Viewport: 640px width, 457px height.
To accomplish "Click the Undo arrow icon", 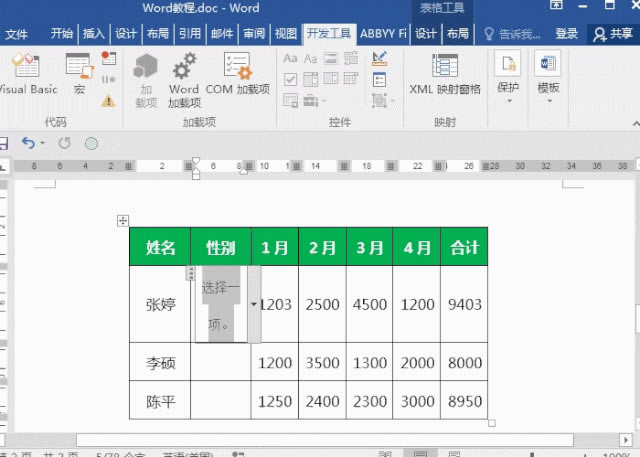I will [x=28, y=143].
